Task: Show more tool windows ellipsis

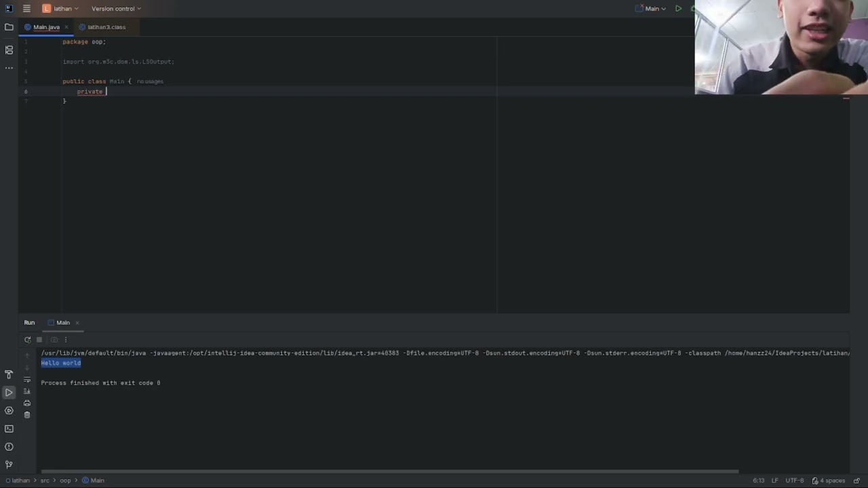Action: [9, 68]
